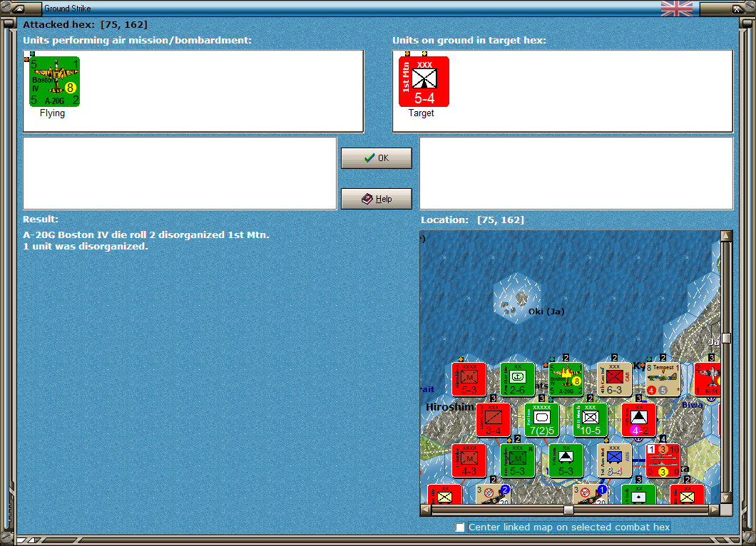The image size is (756, 546).
Task: Click the aircraft counter with blue 1 marker
Action: (x=590, y=495)
